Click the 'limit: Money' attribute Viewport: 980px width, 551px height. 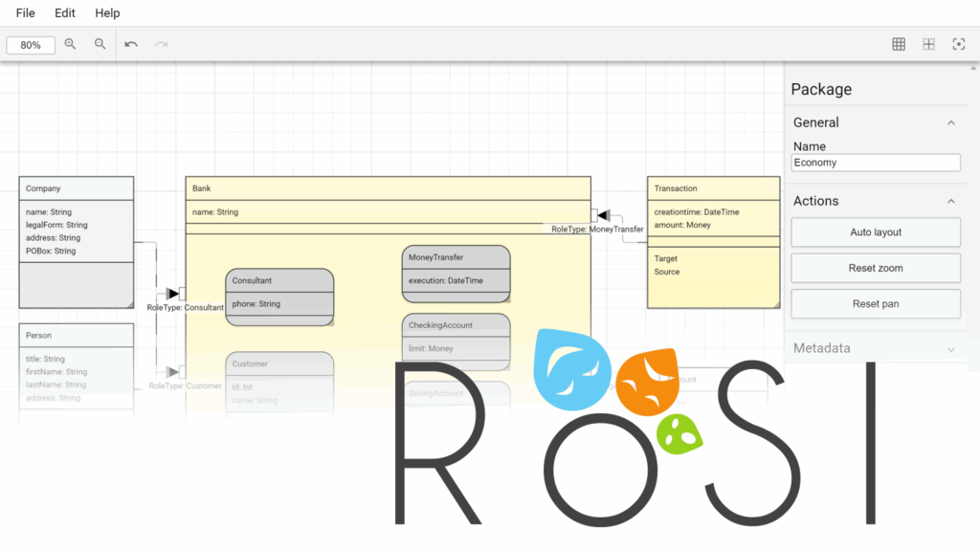pos(431,348)
